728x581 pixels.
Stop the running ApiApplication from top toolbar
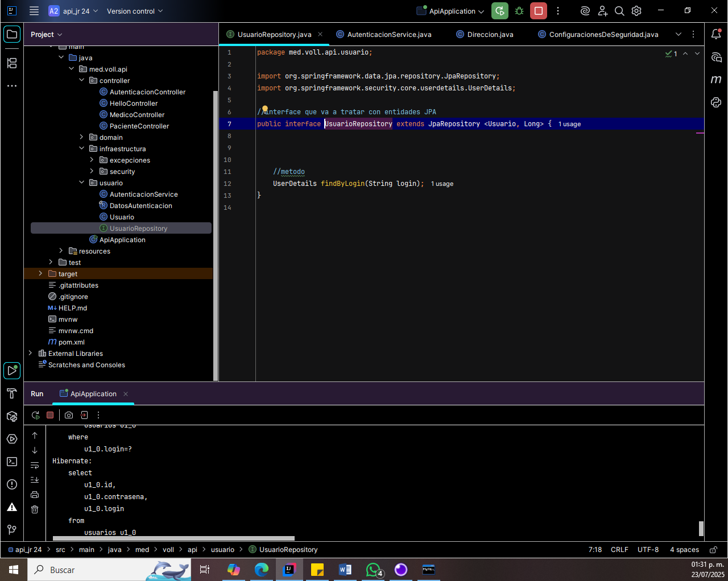click(539, 11)
